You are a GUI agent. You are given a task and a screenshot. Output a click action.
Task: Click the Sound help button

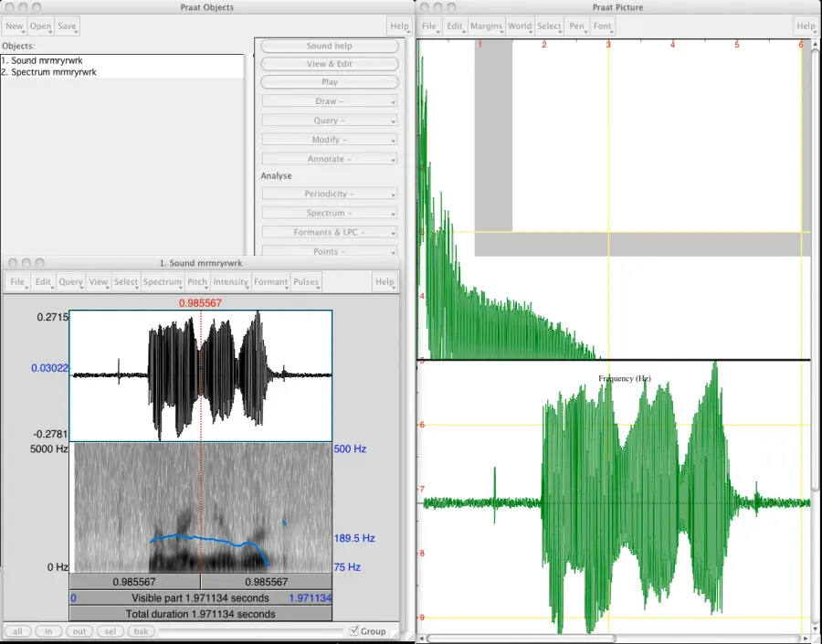tap(329, 47)
